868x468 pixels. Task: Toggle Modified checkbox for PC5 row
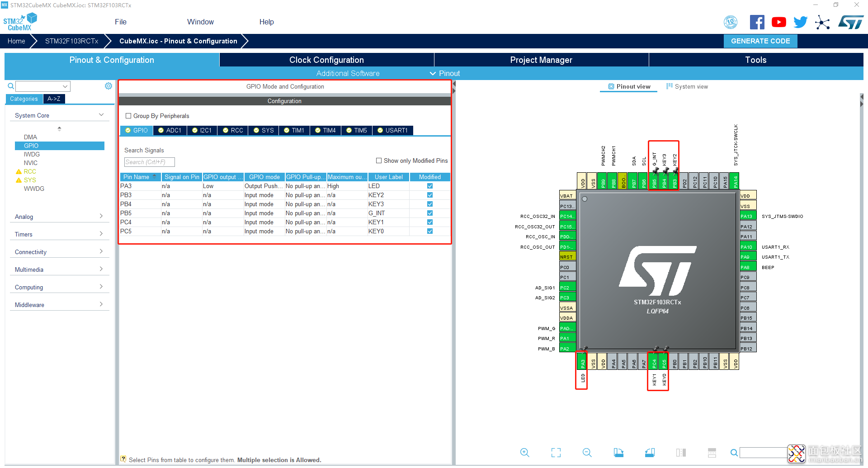point(430,231)
